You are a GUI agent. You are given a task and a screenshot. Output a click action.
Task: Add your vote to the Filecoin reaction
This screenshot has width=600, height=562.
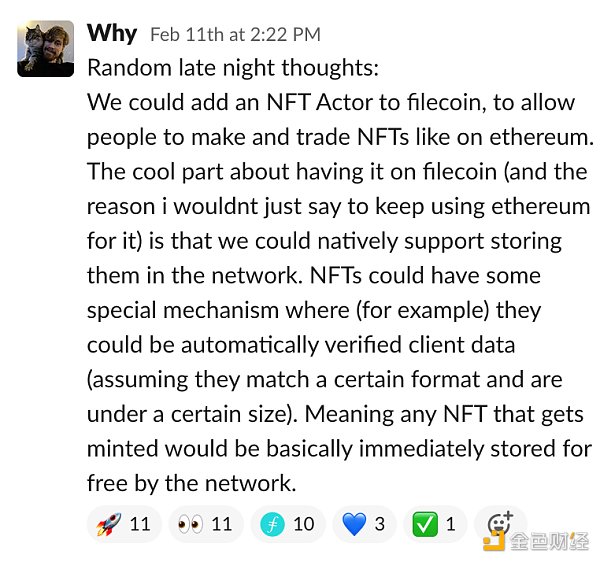pos(288,524)
